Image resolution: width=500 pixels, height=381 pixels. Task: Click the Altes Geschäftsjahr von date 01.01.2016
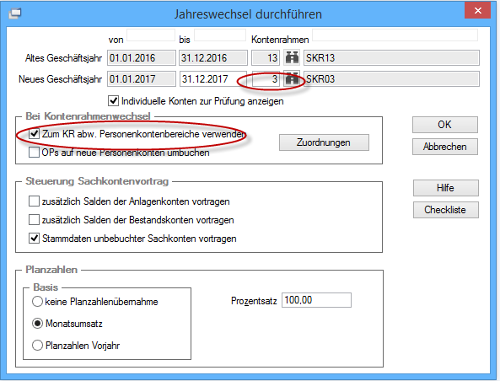pos(141,58)
